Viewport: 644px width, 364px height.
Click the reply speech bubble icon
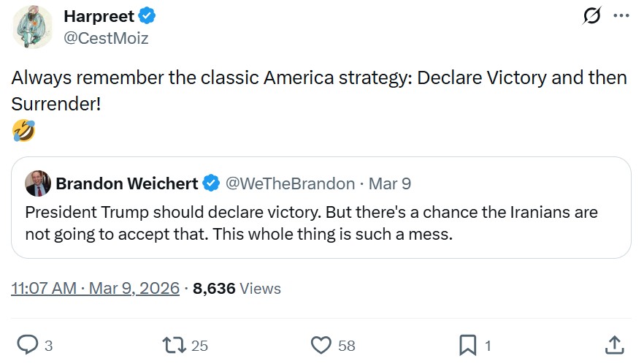point(28,344)
